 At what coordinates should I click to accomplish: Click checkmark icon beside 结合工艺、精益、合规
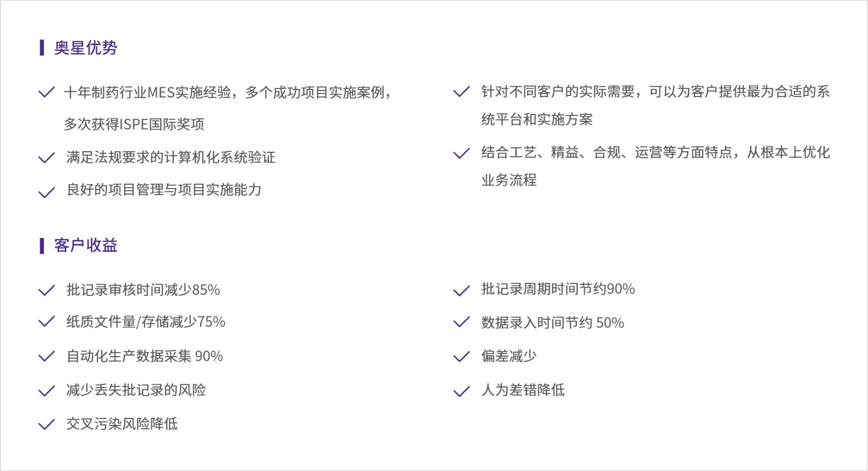pyautogui.click(x=461, y=153)
